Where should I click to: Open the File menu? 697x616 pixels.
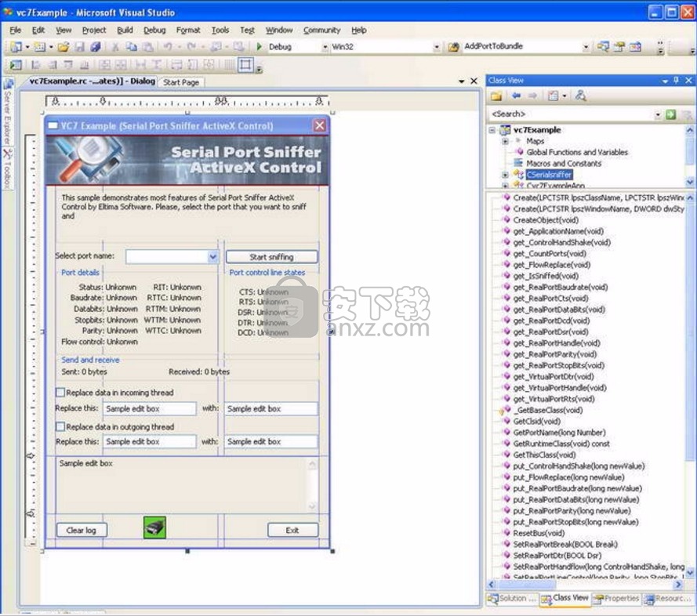tap(15, 31)
